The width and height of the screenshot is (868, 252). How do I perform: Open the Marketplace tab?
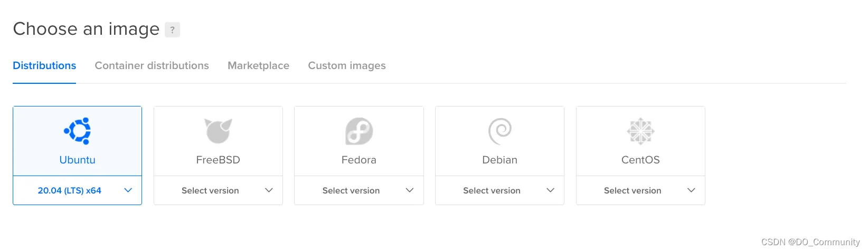258,66
